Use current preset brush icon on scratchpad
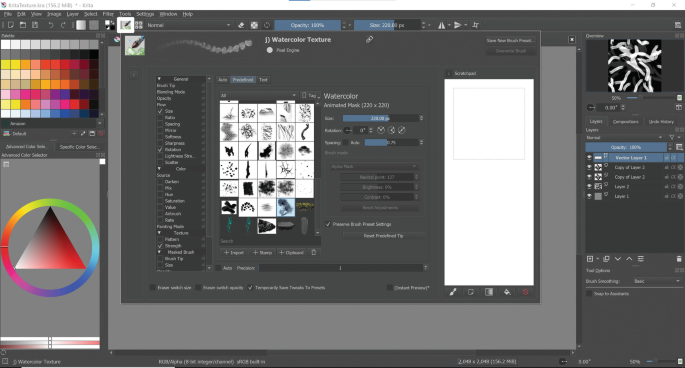Image resolution: width=685 pixels, height=368 pixels. [x=453, y=292]
